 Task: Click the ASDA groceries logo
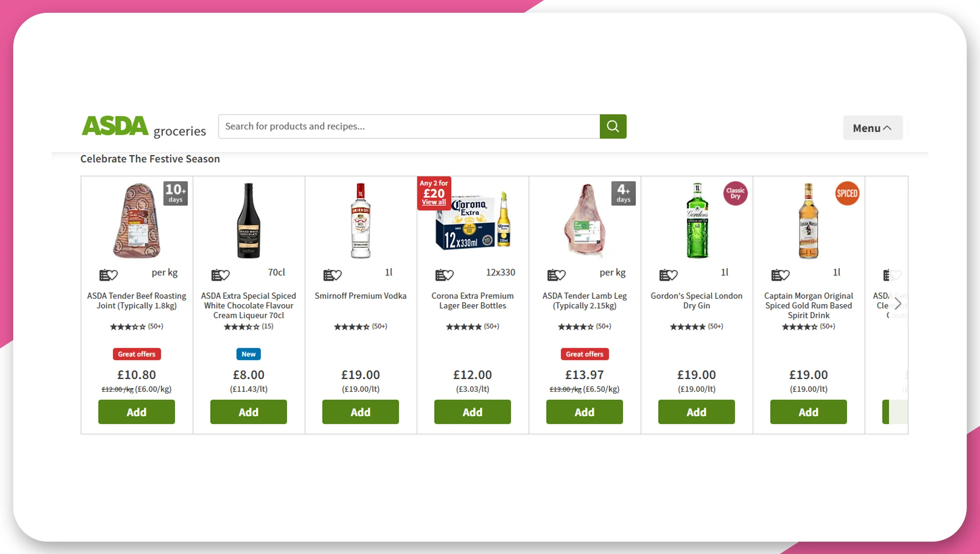tap(144, 127)
